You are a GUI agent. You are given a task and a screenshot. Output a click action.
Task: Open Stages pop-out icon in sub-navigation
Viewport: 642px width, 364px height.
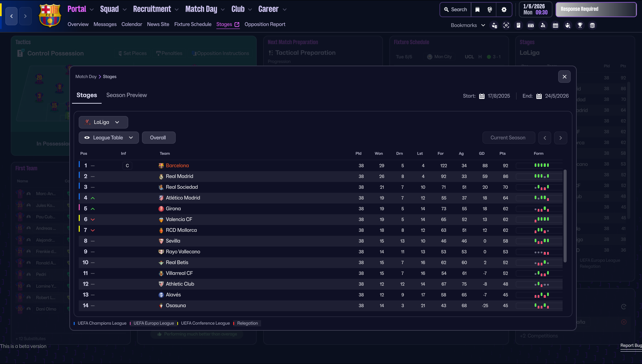237,24
